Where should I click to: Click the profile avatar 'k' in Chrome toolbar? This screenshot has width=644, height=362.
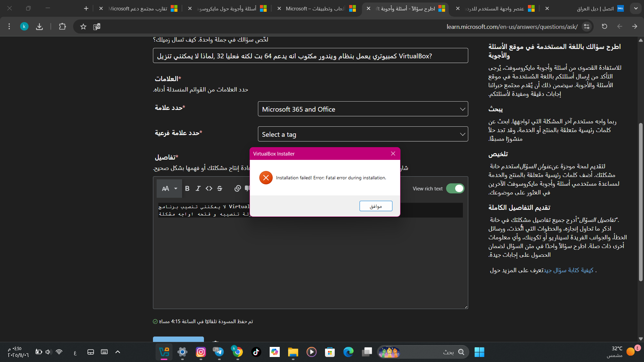coord(24,26)
